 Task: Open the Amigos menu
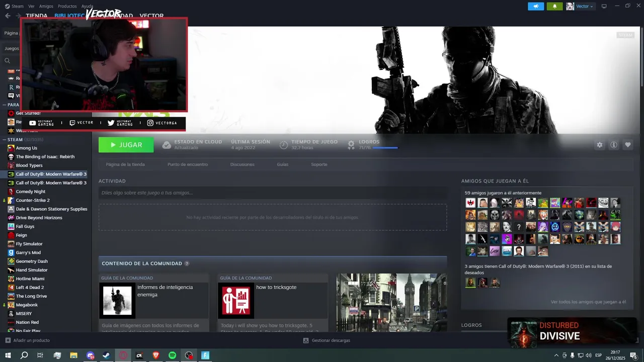(46, 6)
